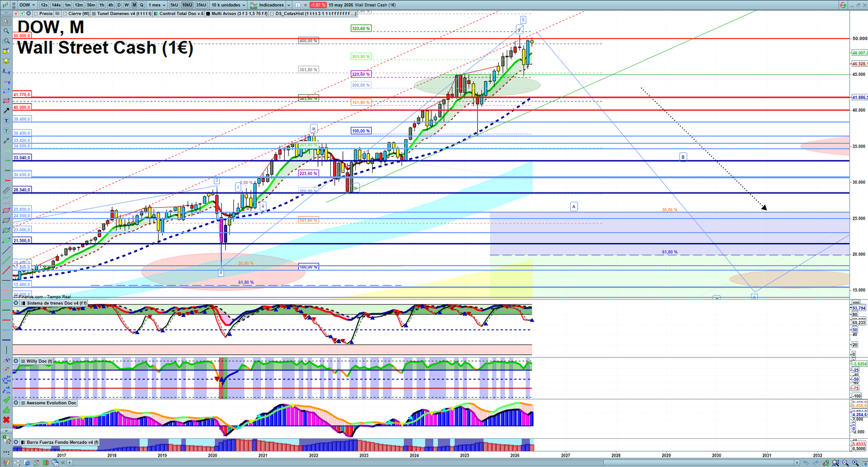Screen dimensions: 868x467
Task: Open the 10 k unidades dropdown
Action: pyautogui.click(x=228, y=5)
